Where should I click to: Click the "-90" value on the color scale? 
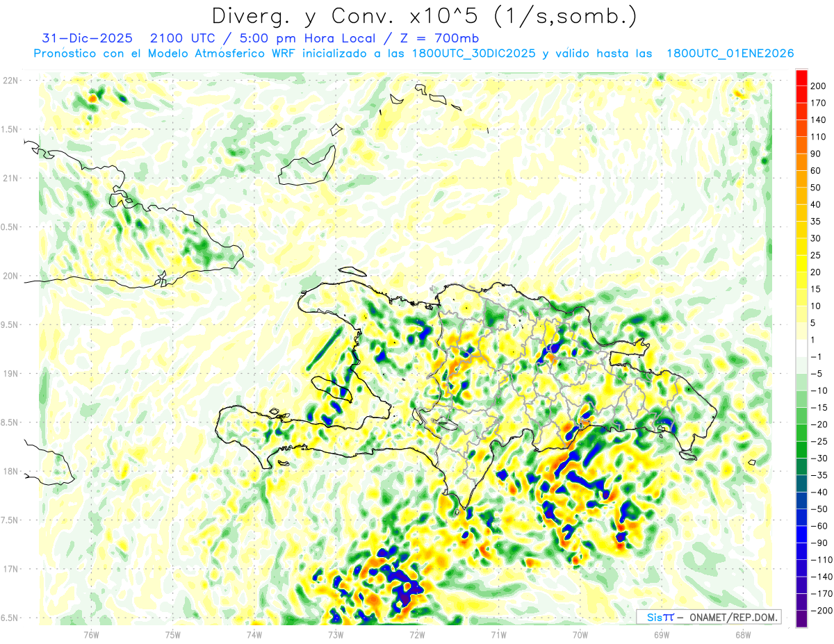[x=818, y=543]
